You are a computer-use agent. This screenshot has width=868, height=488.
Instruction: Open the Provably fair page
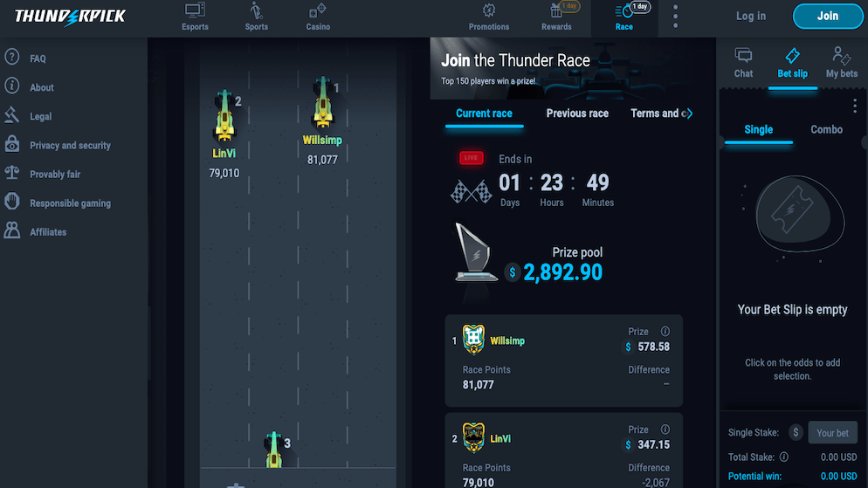55,175
